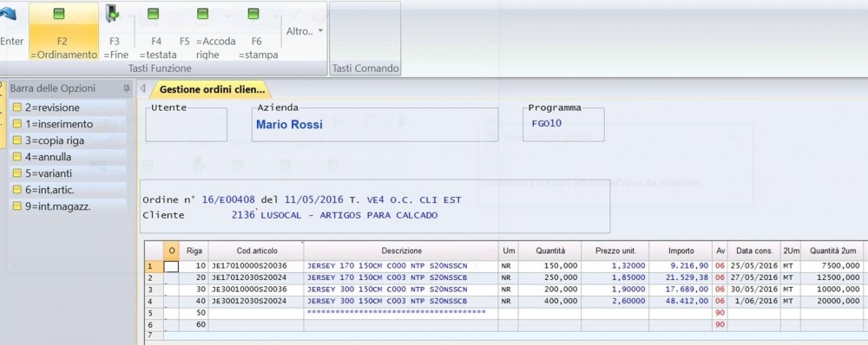
Task: Click yellow icon beside 2=revisione
Action: [17, 107]
